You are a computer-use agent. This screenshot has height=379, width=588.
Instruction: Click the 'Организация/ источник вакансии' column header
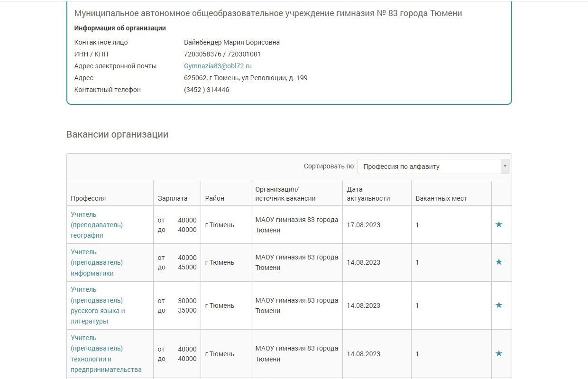(285, 194)
